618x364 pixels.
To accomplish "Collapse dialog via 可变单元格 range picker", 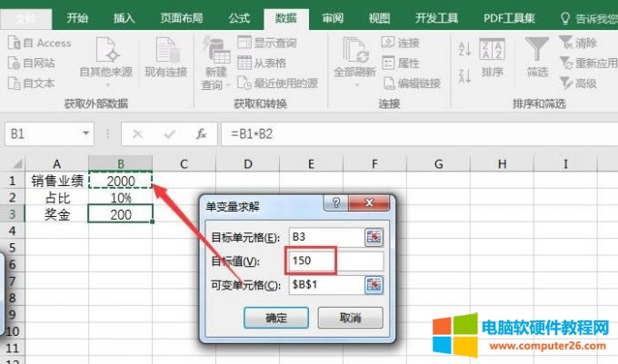I will click(374, 285).
